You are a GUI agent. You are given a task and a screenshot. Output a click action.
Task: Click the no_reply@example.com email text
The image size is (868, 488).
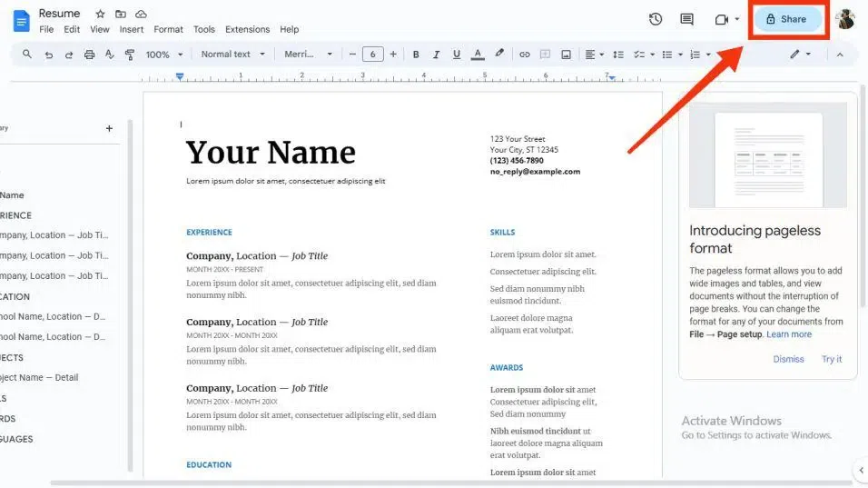point(535,172)
